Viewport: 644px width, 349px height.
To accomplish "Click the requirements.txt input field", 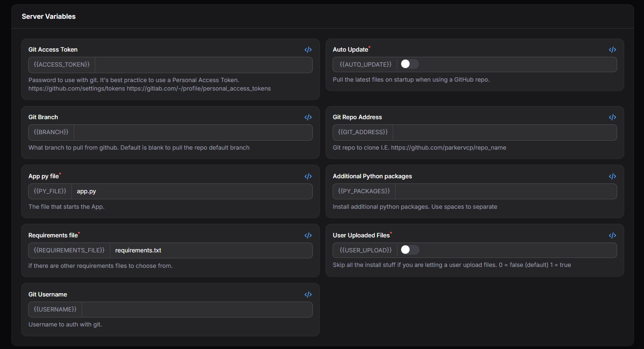I will (x=211, y=250).
